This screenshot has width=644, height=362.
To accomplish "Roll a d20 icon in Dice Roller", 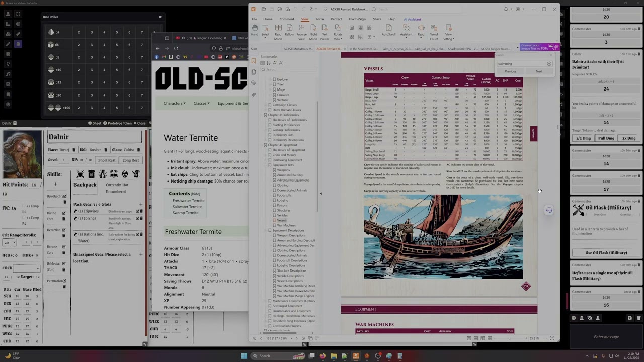I will pos(51,95).
